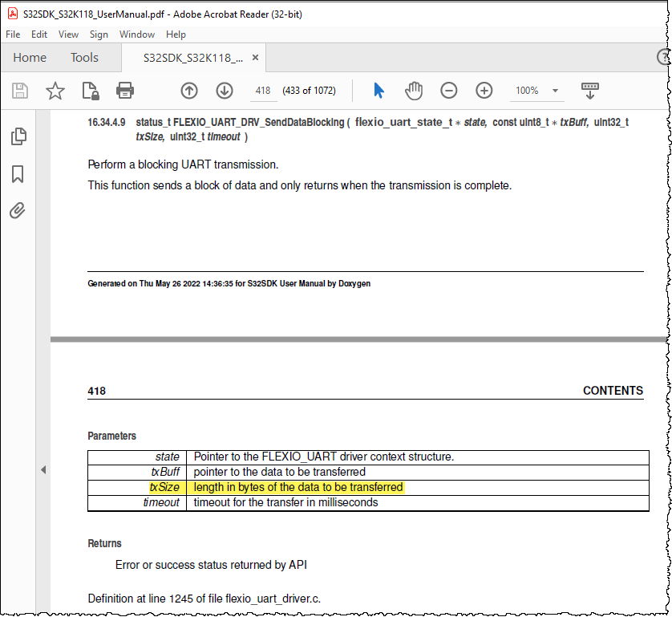
Task: Click the Adobe Acrobat title bar icon
Action: (13, 14)
